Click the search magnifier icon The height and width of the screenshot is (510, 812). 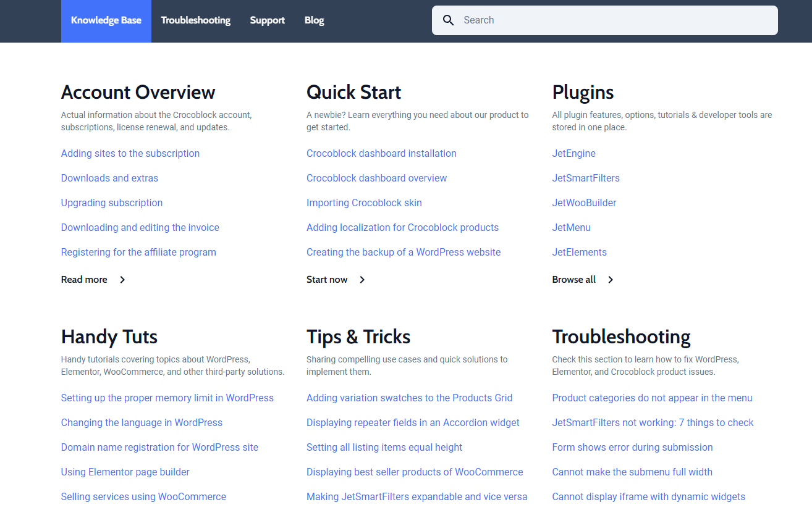pyautogui.click(x=449, y=20)
